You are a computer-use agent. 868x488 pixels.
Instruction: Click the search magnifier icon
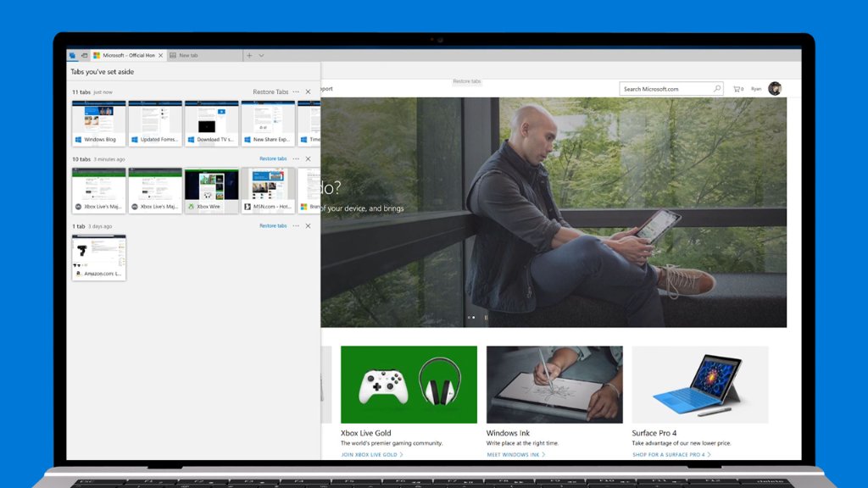(717, 88)
